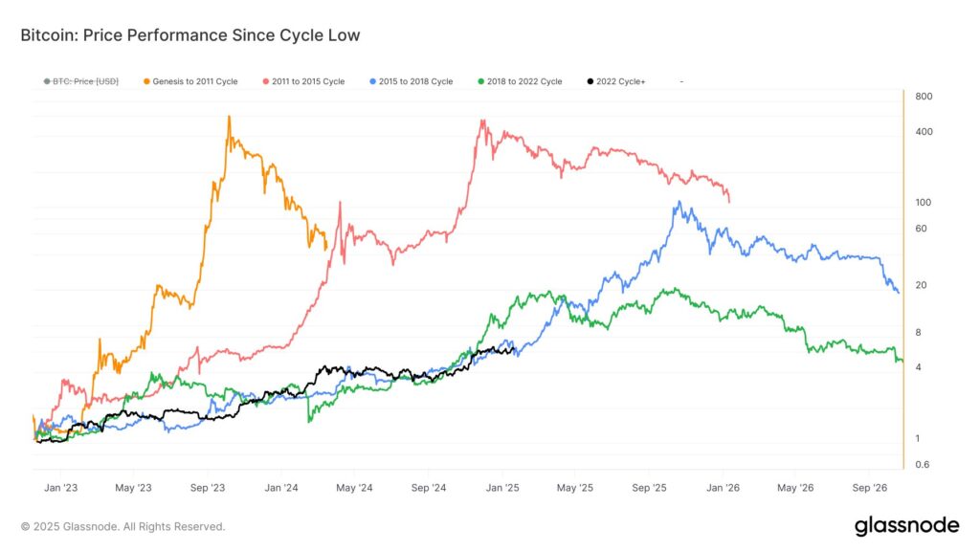Click the Sep '23 x-axis label
The image size is (980, 551).
click(208, 488)
